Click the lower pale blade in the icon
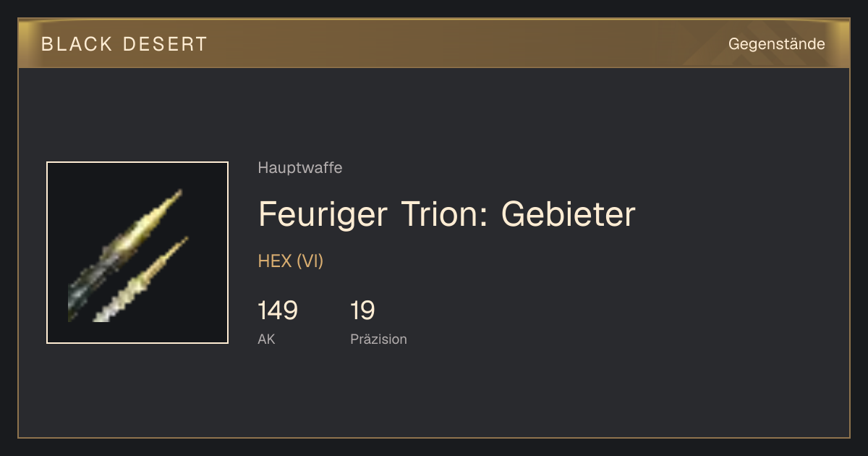868x456 pixels. [x=141, y=279]
